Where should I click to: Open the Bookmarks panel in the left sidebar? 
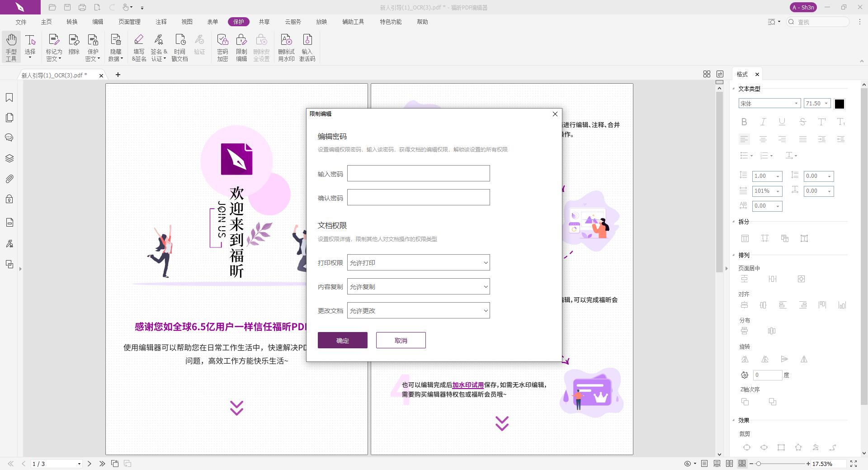[9, 97]
